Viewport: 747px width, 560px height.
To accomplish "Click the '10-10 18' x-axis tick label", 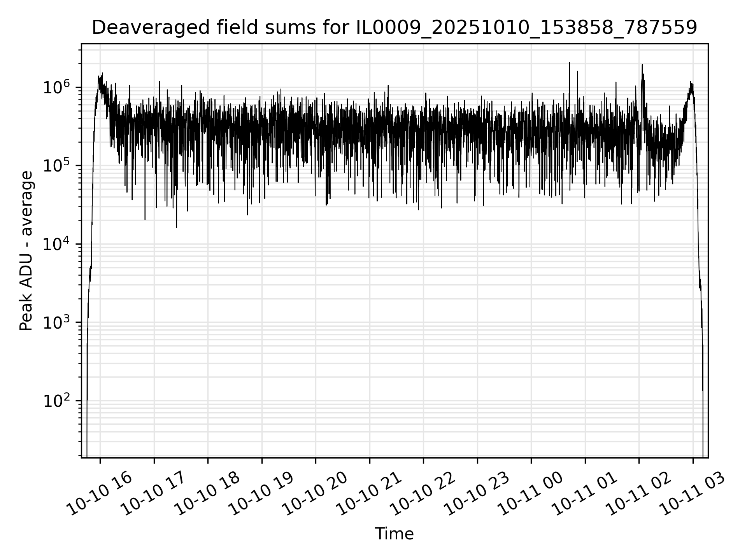I will 207,494.
